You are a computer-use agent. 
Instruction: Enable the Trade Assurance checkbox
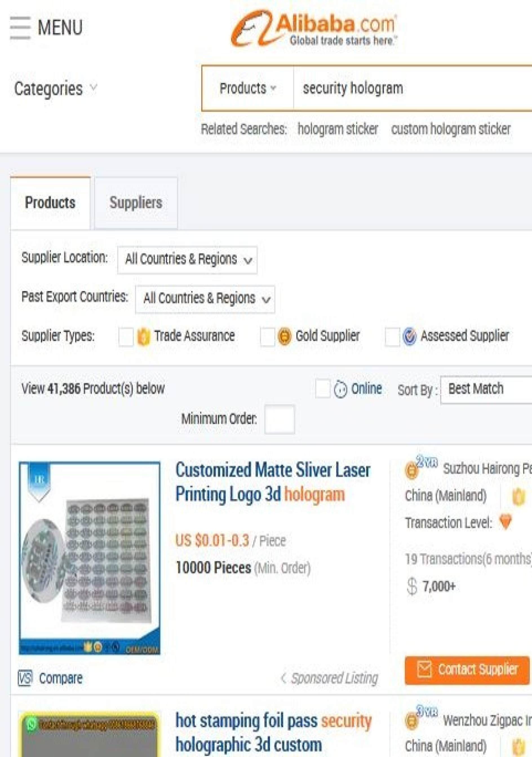click(x=126, y=337)
